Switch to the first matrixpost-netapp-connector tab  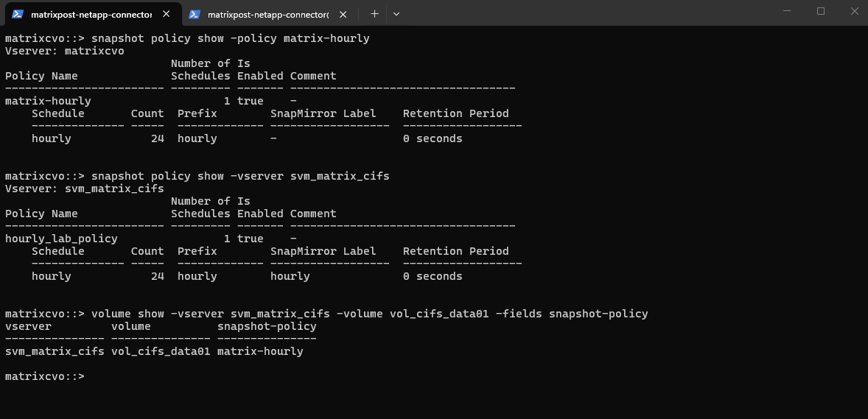tap(91, 14)
